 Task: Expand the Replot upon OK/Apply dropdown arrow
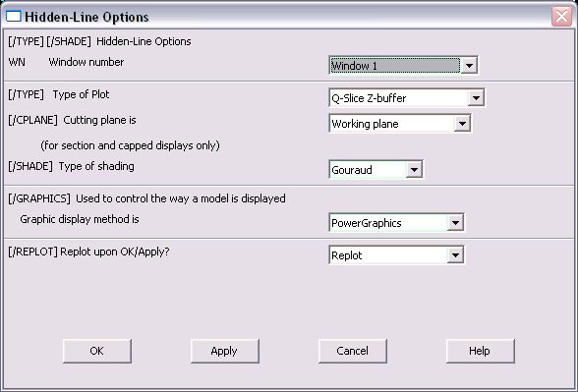(x=456, y=255)
